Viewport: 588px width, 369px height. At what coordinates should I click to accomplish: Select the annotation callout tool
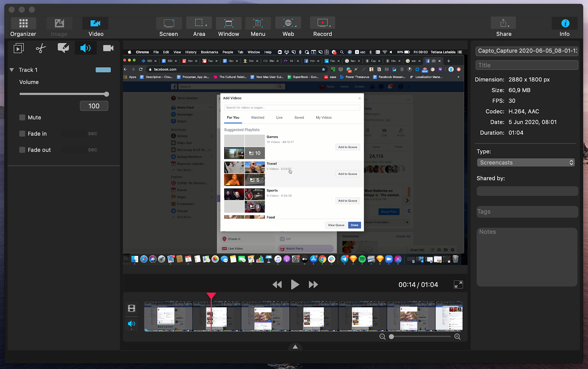(63, 48)
